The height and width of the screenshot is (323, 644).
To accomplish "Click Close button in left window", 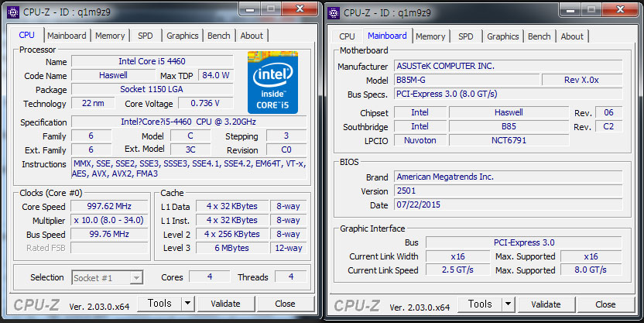I will [x=285, y=304].
